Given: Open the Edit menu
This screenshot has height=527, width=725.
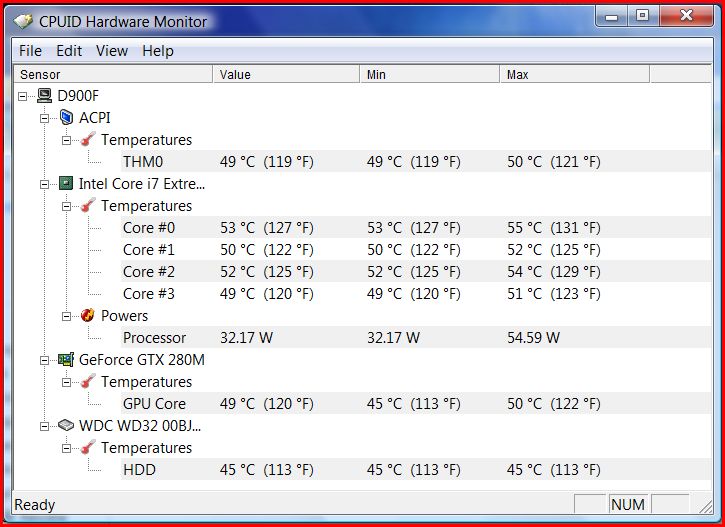Looking at the screenshot, I should (69, 50).
